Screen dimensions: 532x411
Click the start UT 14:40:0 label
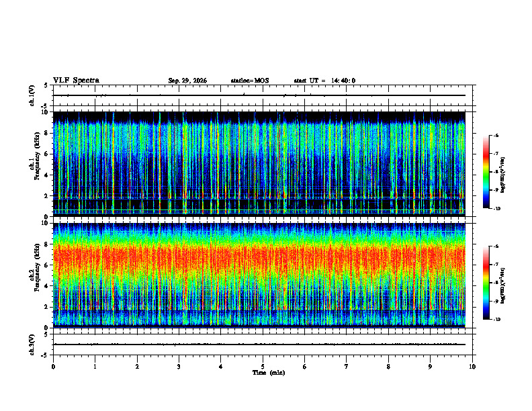pyautogui.click(x=324, y=81)
